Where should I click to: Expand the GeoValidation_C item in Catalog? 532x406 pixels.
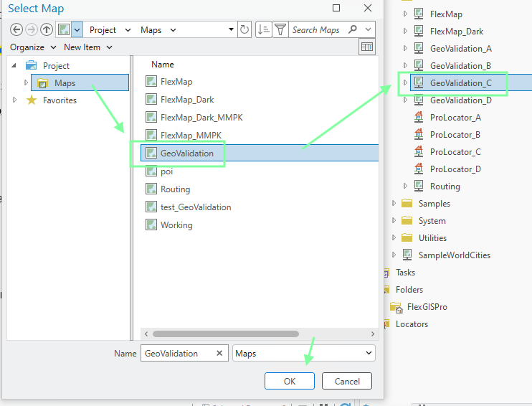(405, 83)
